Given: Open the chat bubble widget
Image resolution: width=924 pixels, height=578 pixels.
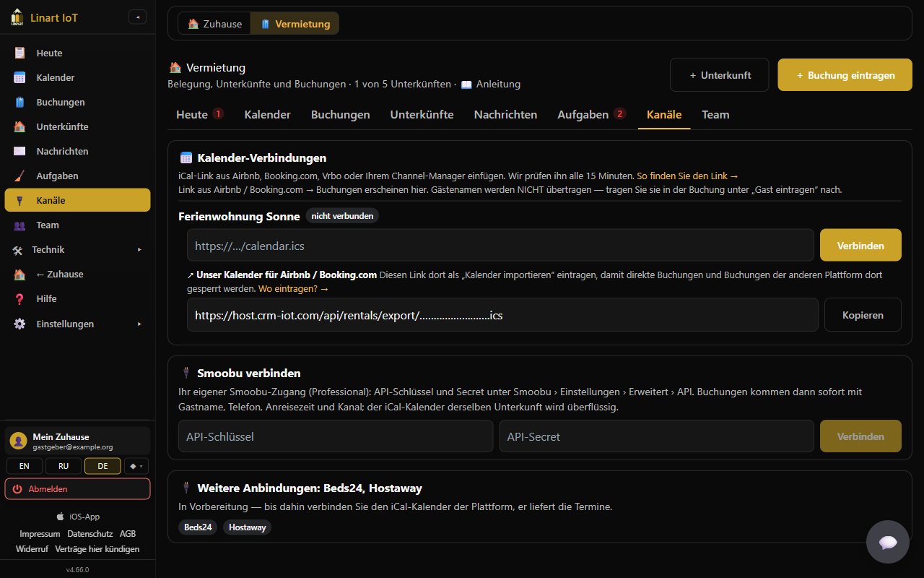Looking at the screenshot, I should pyautogui.click(x=888, y=542).
